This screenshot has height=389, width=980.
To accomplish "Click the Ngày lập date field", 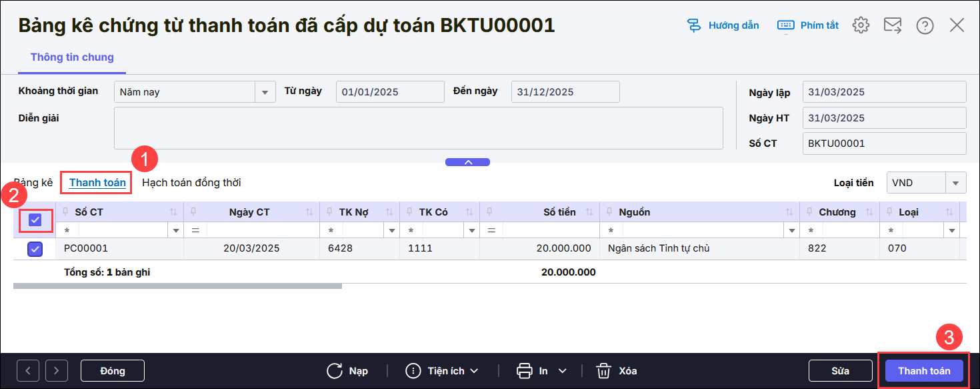I will point(885,92).
